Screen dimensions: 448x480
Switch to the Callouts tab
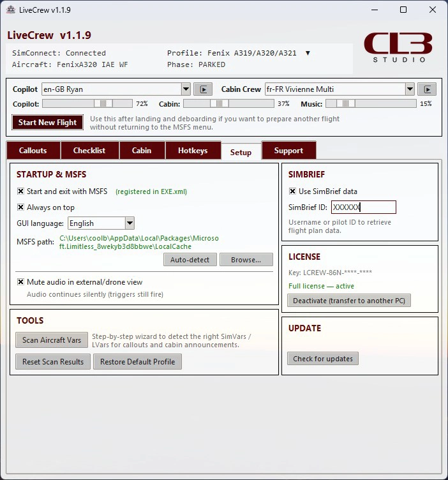point(33,150)
